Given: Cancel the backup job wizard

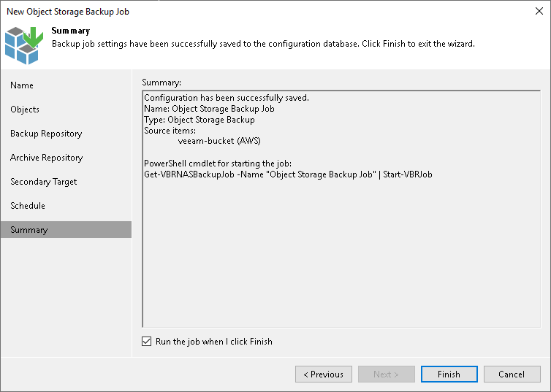Looking at the screenshot, I should click(512, 374).
